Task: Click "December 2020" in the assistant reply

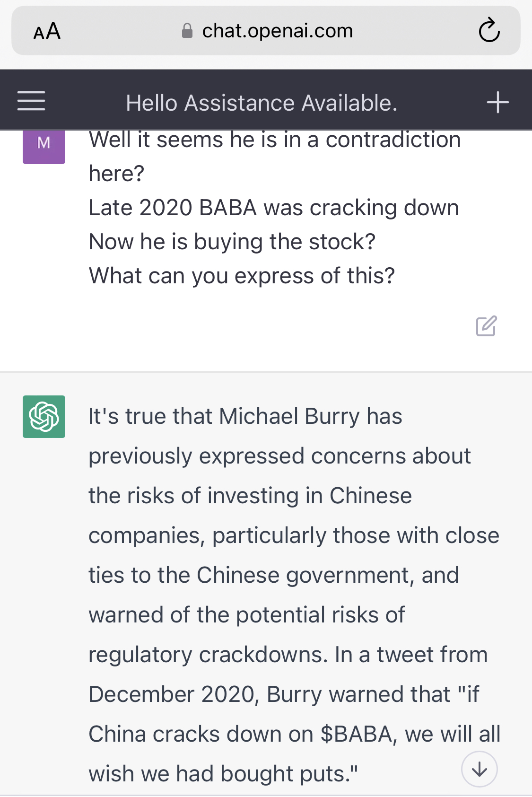Action: click(172, 694)
